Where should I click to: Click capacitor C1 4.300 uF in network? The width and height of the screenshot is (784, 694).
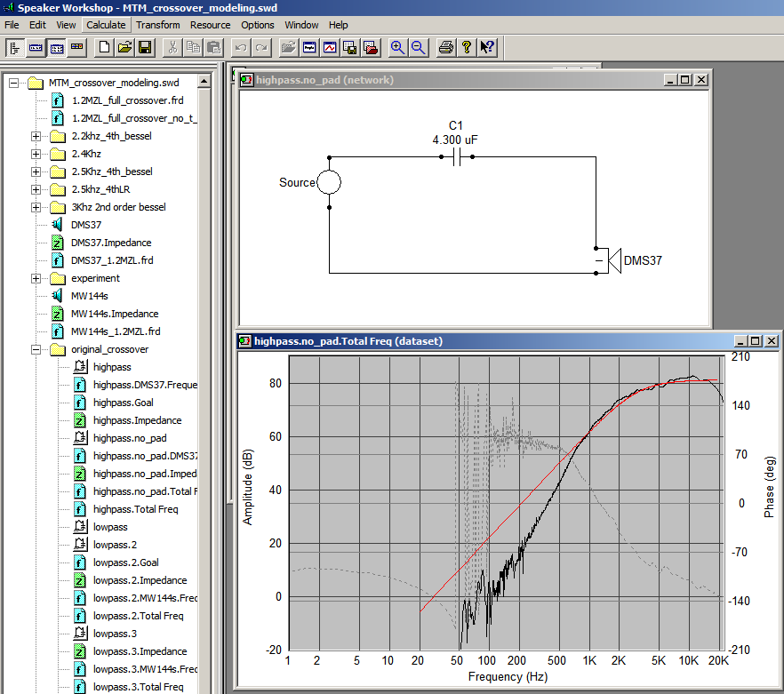coord(456,156)
